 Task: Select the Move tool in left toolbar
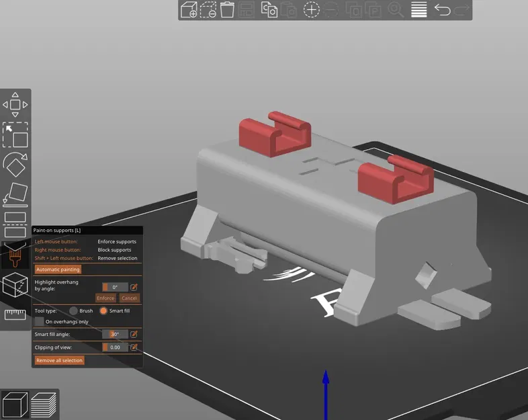point(15,105)
